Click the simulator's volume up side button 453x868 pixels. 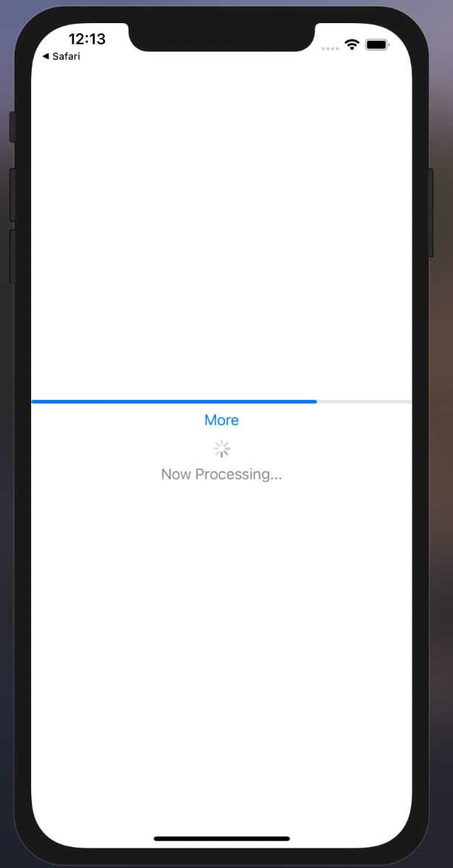12,195
